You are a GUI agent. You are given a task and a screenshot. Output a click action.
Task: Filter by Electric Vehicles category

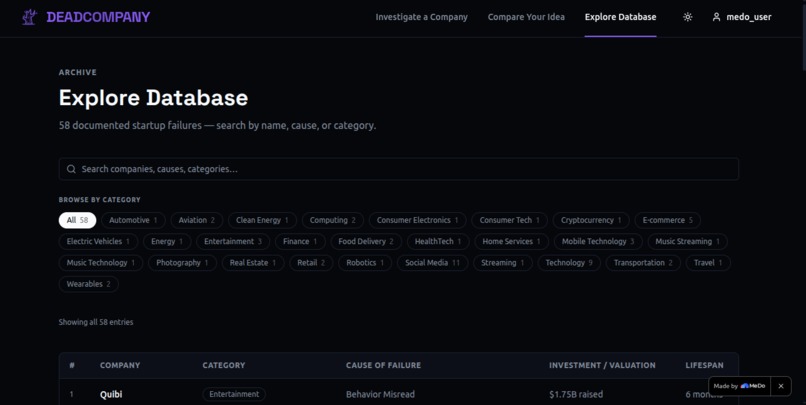98,242
